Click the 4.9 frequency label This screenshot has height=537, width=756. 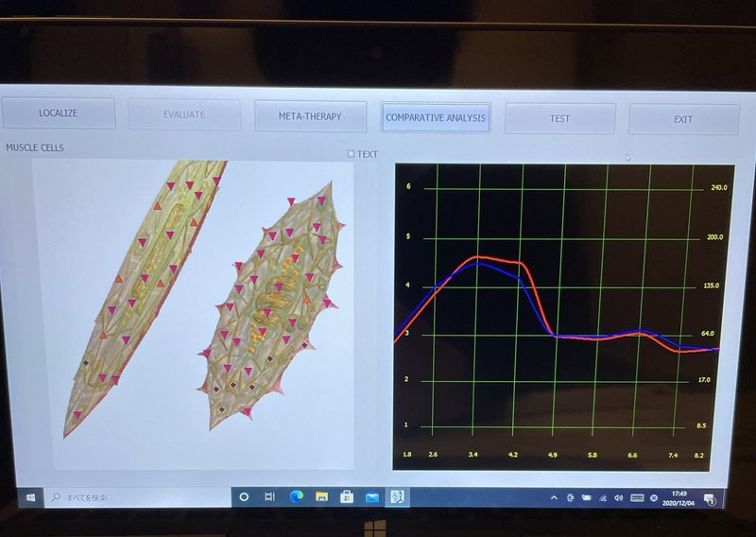tap(553, 455)
